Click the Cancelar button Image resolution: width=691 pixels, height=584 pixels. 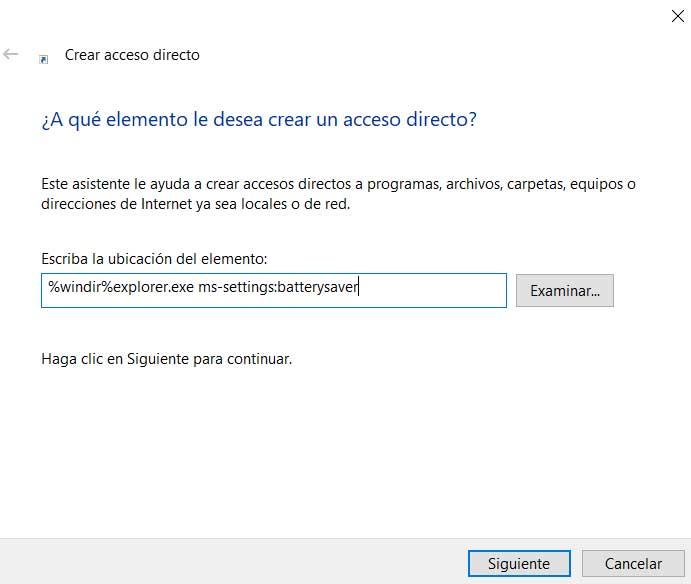633,563
